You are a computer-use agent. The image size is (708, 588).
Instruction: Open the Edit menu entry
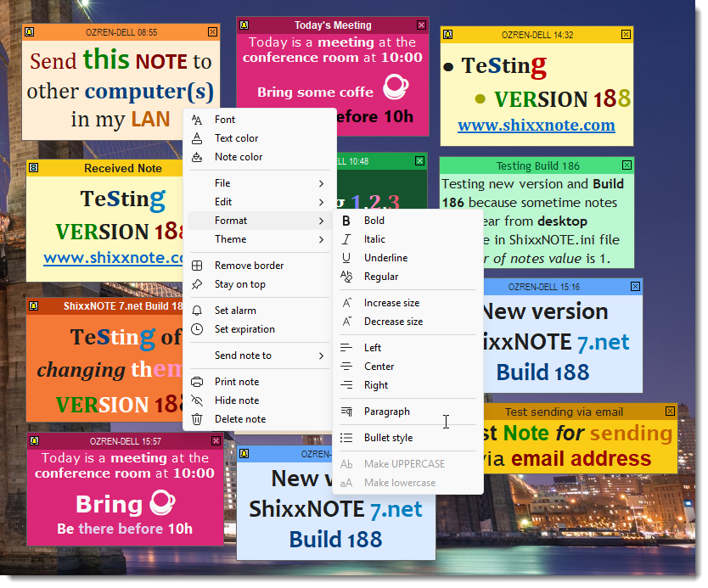tap(260, 202)
